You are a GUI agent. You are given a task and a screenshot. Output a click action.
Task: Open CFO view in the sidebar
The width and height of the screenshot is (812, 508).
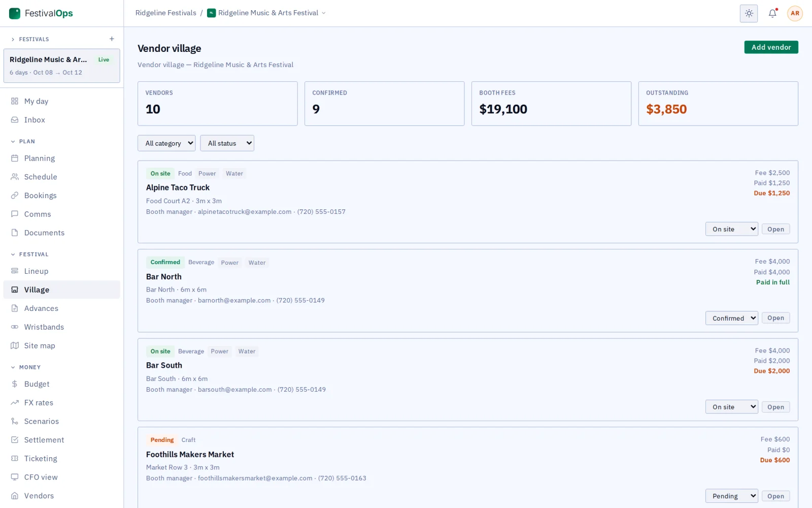click(62, 477)
